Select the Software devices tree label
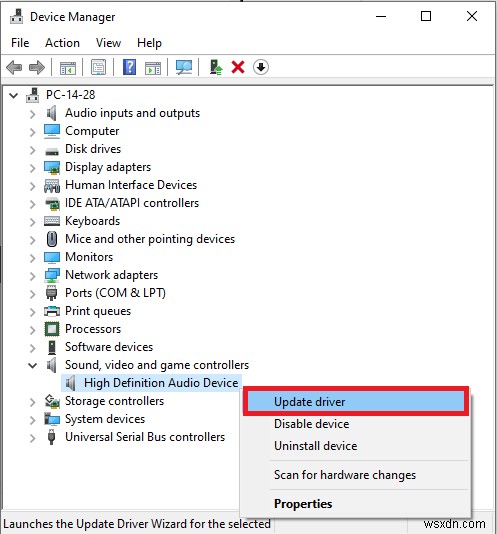 pyautogui.click(x=109, y=347)
